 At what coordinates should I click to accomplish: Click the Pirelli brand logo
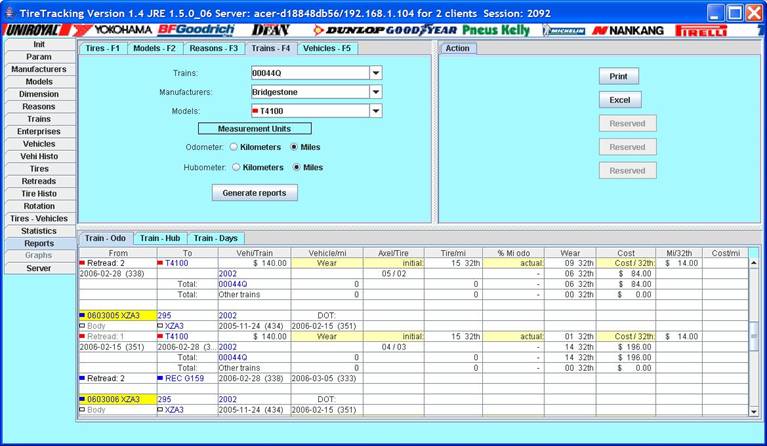pyautogui.click(x=701, y=30)
